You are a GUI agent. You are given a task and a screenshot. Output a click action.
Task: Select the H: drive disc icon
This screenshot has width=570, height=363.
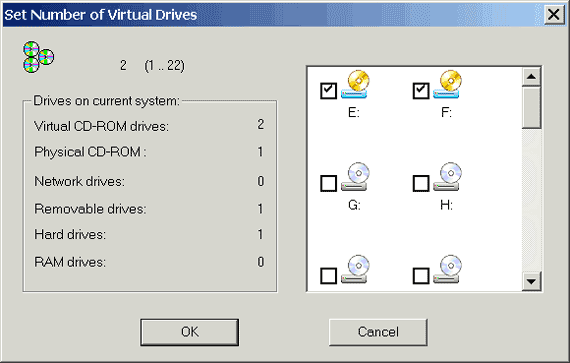[x=447, y=177]
